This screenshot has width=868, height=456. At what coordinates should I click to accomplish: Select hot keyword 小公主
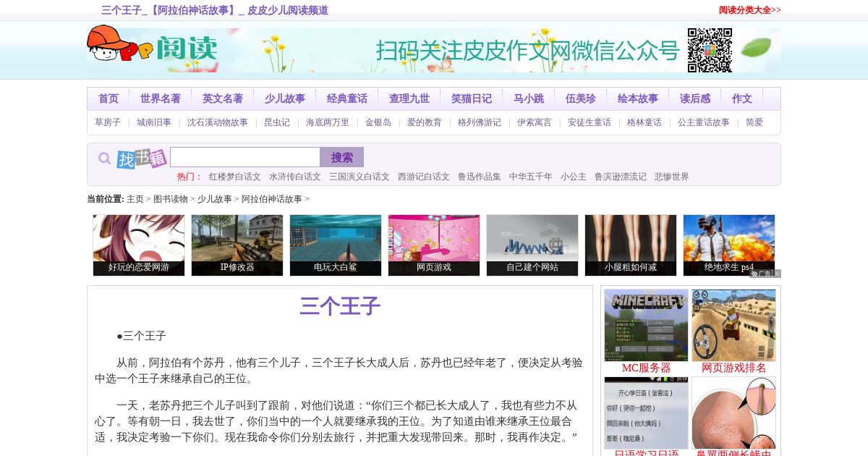[574, 177]
